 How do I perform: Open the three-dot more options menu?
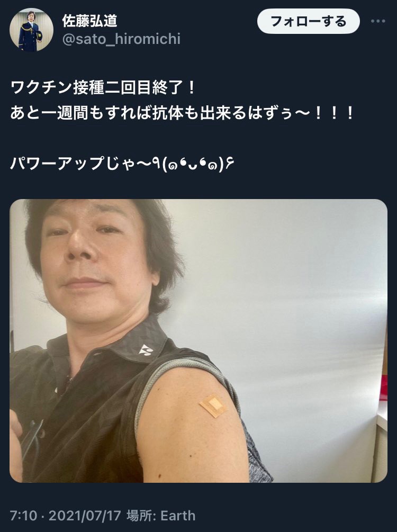point(377,21)
